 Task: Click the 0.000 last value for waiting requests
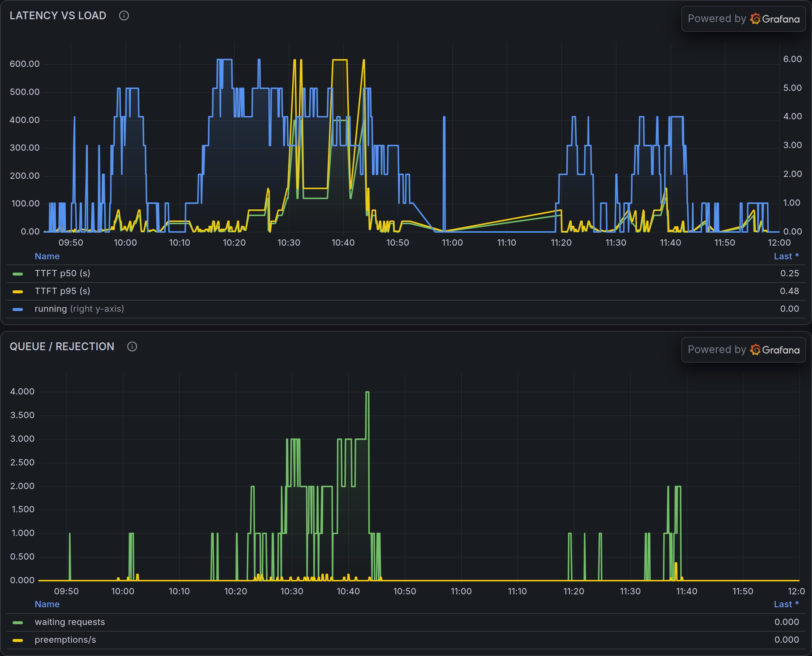[787, 622]
